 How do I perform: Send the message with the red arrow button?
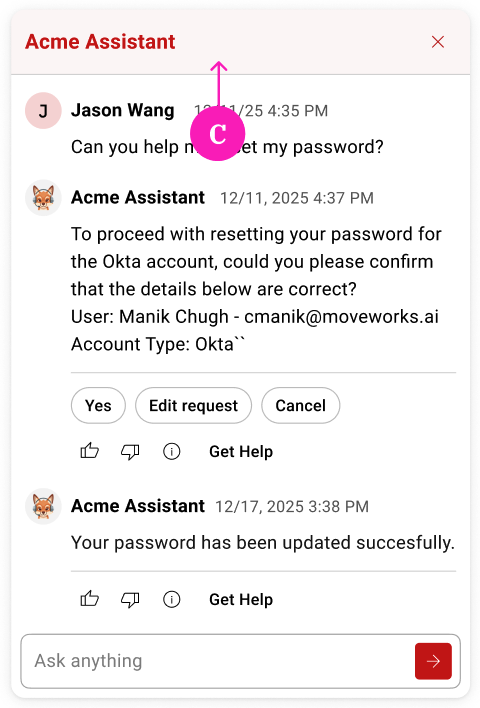433,661
